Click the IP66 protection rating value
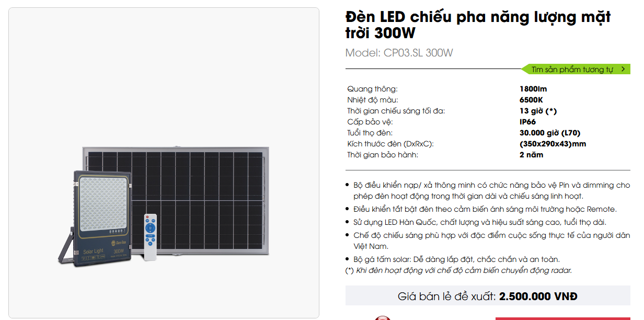The image size is (644, 320). (527, 122)
